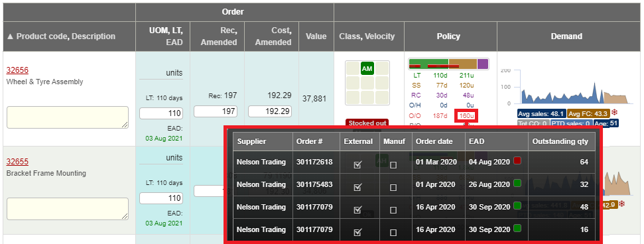Click the AM class badge
This screenshot has height=244, width=644.
[367, 68]
